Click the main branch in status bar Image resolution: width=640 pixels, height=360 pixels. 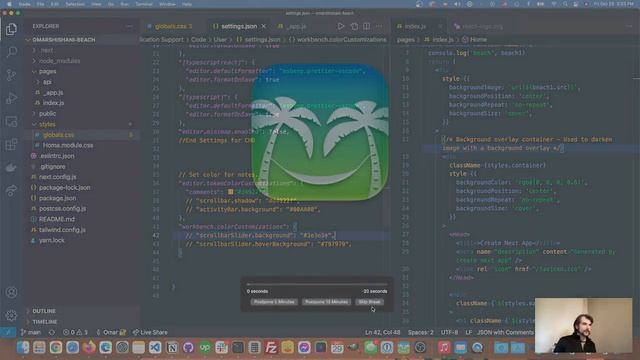pyautogui.click(x=31, y=332)
